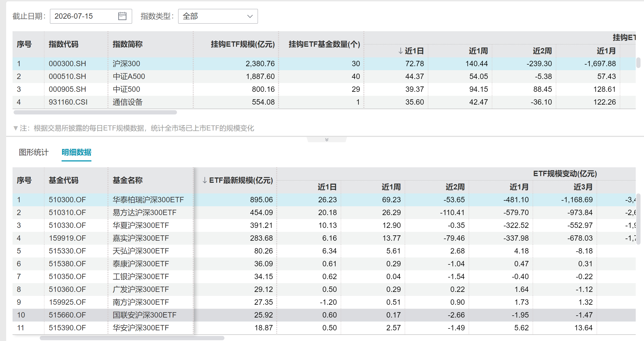Click the 指数代码 column header
644x341 pixels.
tap(63, 44)
